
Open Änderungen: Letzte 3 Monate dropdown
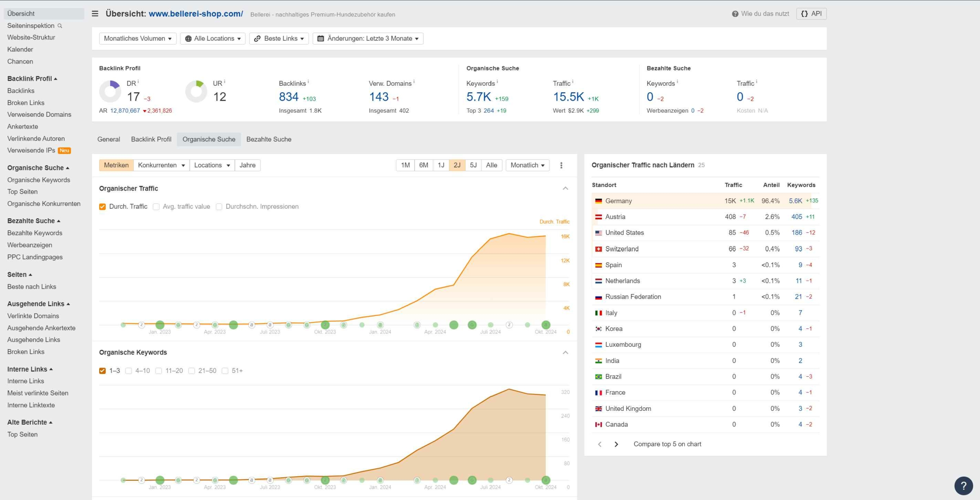(368, 39)
